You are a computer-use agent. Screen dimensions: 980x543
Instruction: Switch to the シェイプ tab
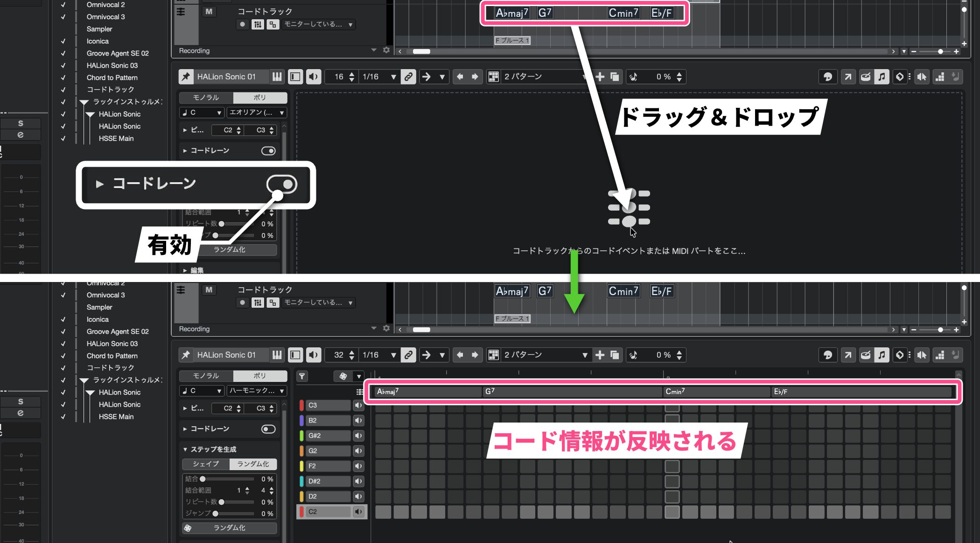206,464
